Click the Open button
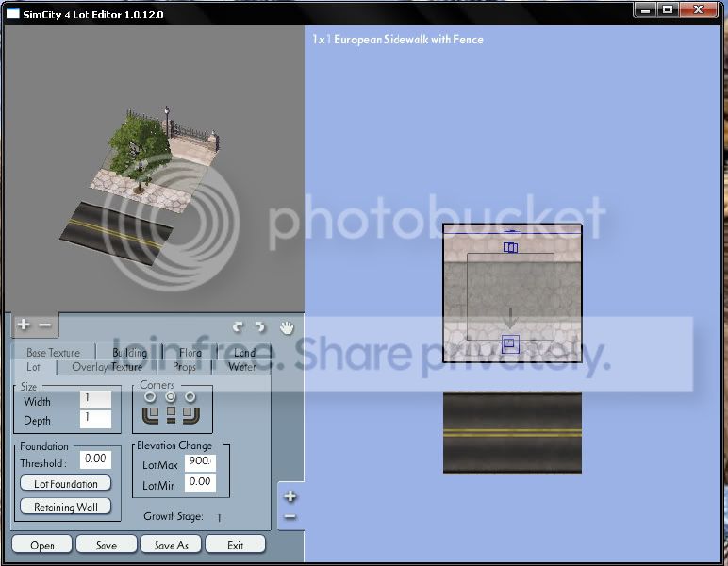Screen dimensions: 728x566 click(x=41, y=544)
